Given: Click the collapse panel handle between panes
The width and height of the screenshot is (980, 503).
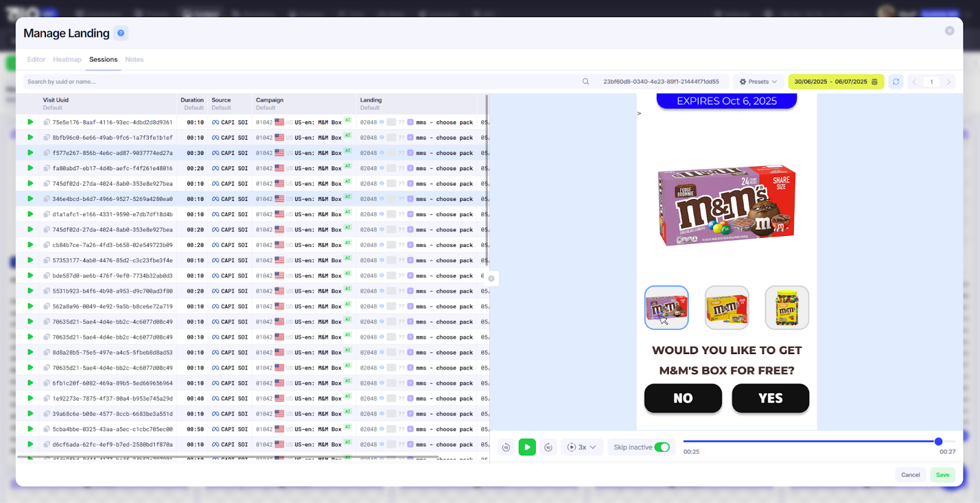Looking at the screenshot, I should coord(491,278).
